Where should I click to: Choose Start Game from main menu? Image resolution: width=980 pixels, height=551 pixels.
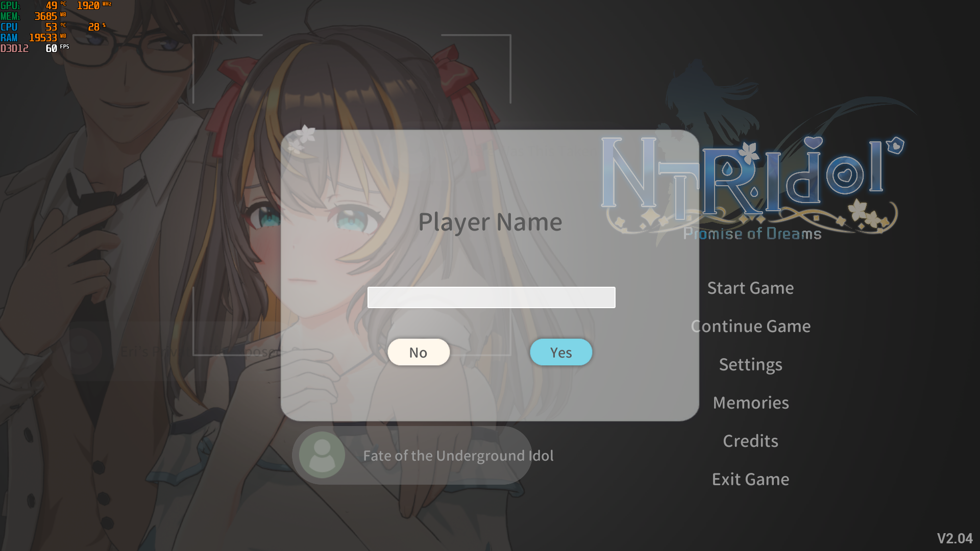(x=750, y=288)
